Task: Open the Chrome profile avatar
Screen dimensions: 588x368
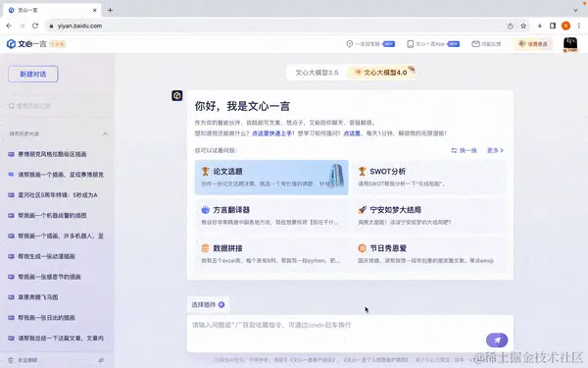Action: point(565,26)
